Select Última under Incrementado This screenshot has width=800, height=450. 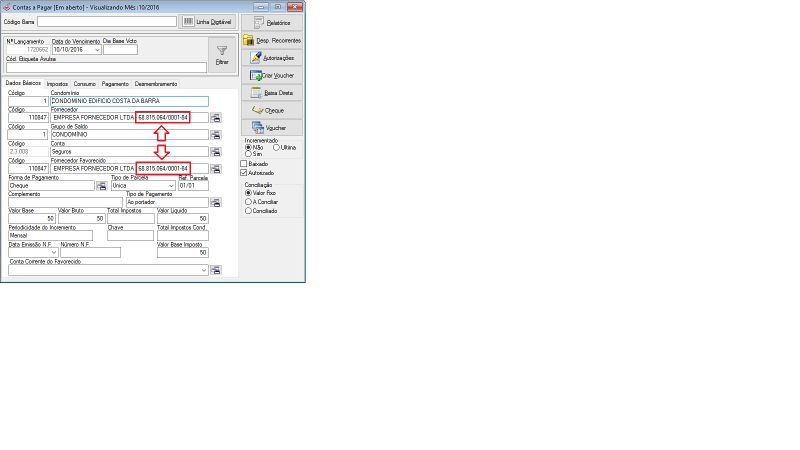[276, 147]
